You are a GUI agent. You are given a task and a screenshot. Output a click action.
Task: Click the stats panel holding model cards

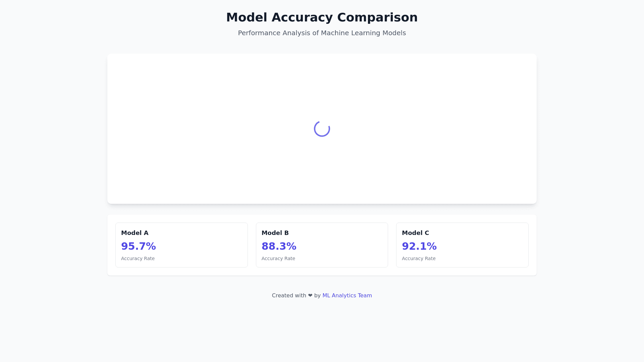[x=322, y=271]
